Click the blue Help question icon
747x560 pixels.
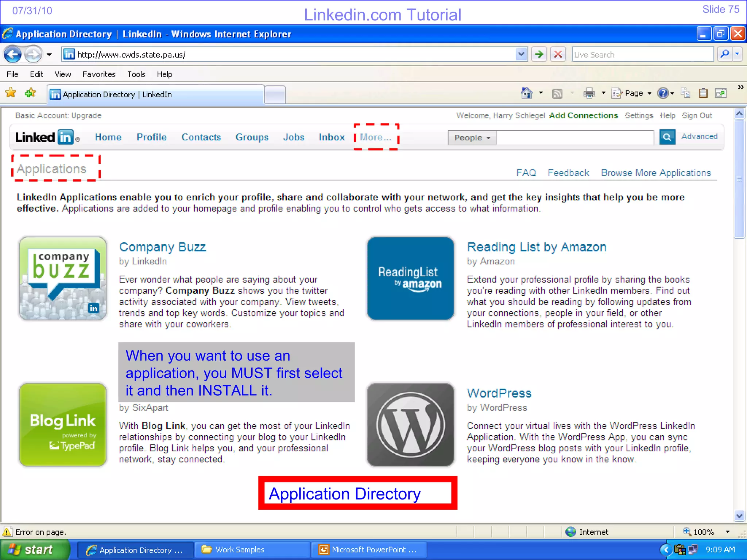663,93
